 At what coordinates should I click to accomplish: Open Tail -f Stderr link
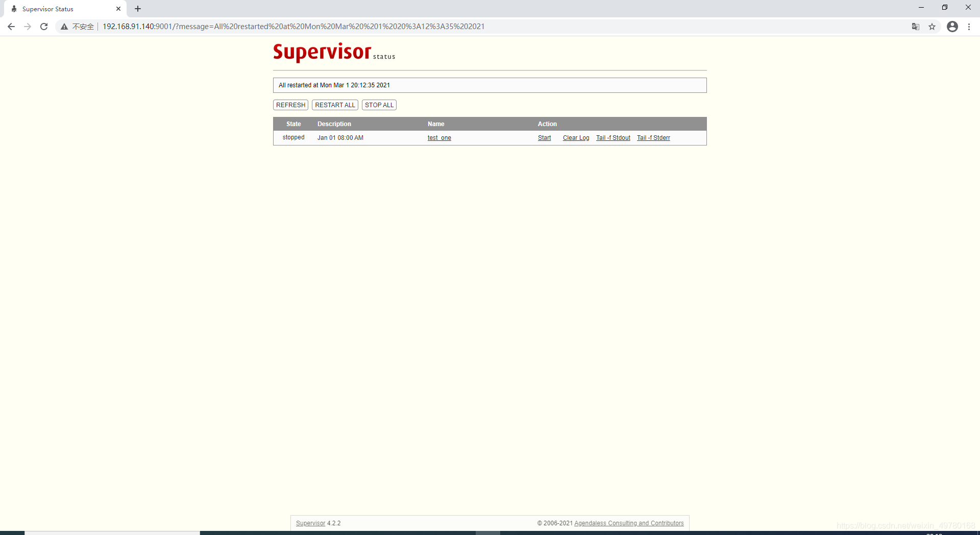tap(653, 138)
